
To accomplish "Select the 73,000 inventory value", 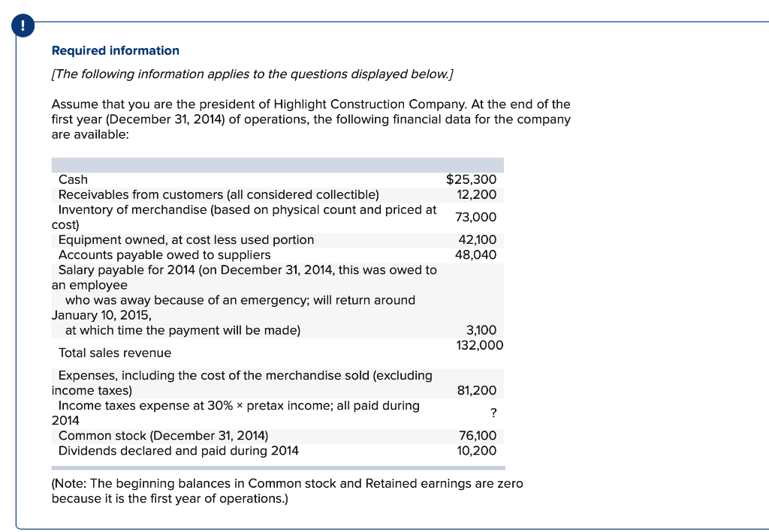I will pyautogui.click(x=475, y=217).
